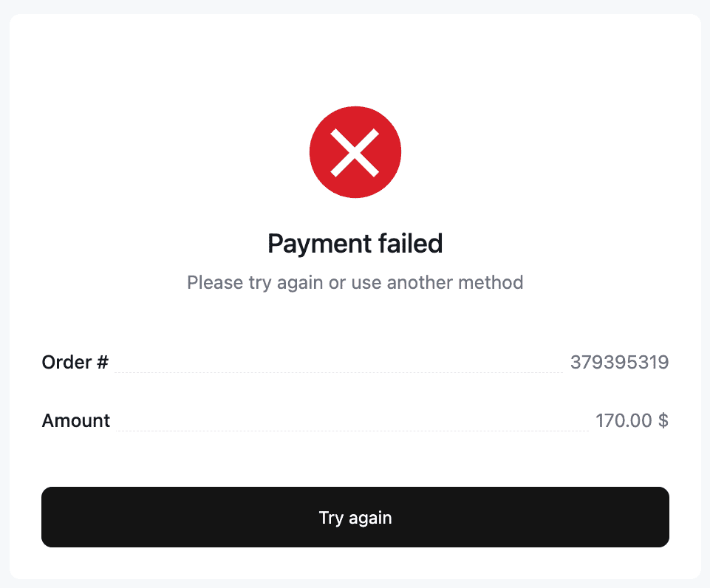Click the Amount label
The width and height of the screenshot is (710, 588).
tap(76, 420)
